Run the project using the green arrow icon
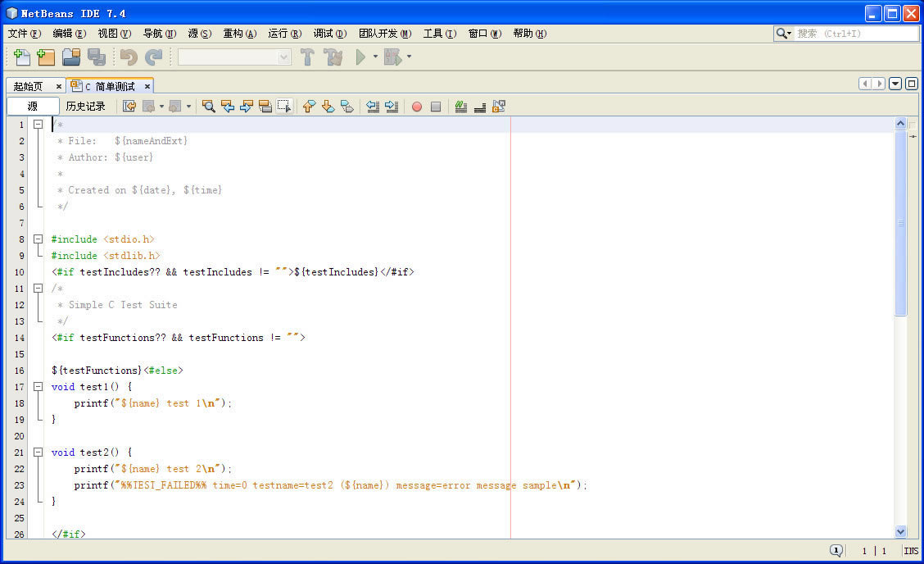924x564 pixels. [x=363, y=57]
